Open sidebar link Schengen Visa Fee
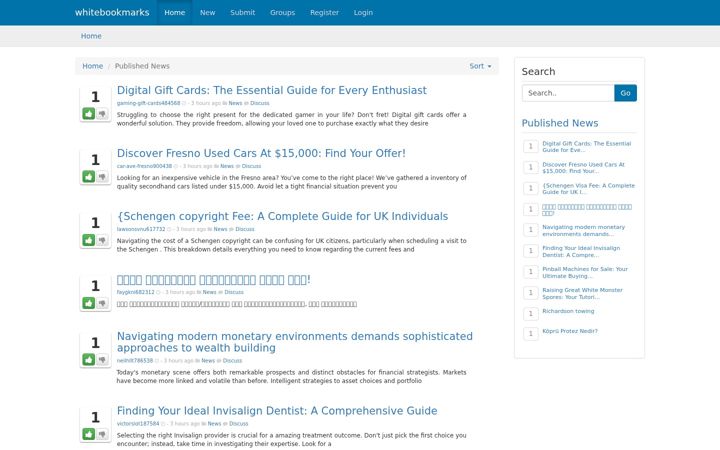 588,189
